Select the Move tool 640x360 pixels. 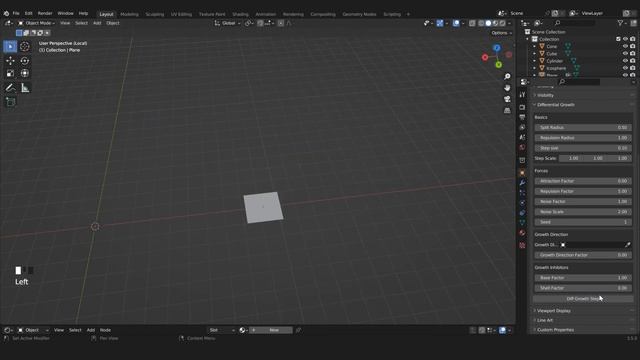[10, 61]
